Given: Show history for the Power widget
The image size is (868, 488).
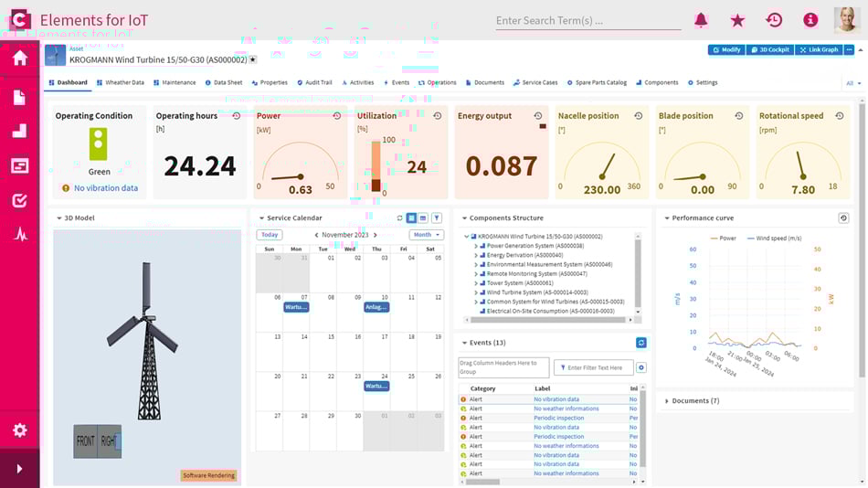Looking at the screenshot, I should (x=336, y=116).
